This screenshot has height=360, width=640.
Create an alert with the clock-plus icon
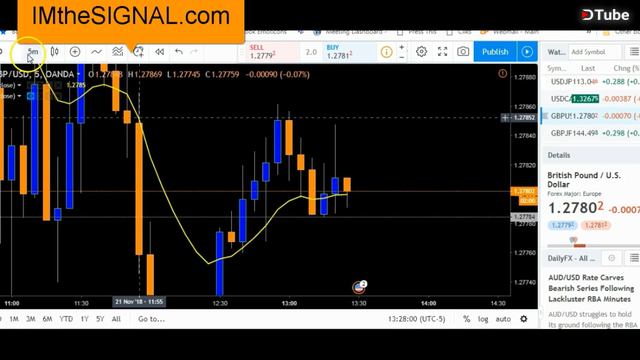coord(138,51)
